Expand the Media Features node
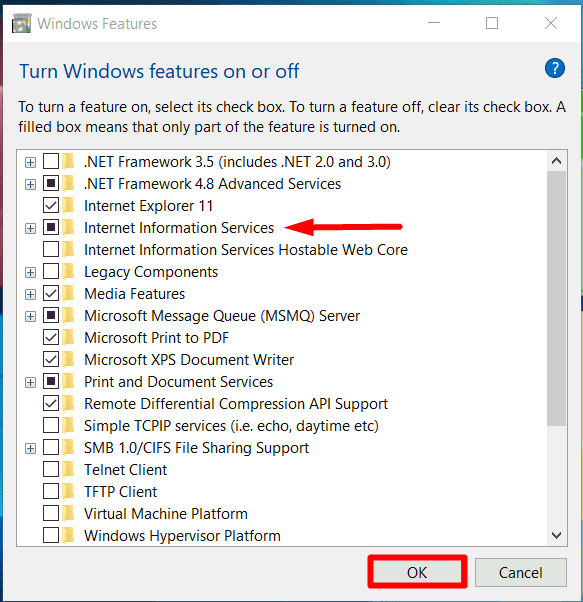The width and height of the screenshot is (583, 602). click(x=30, y=294)
